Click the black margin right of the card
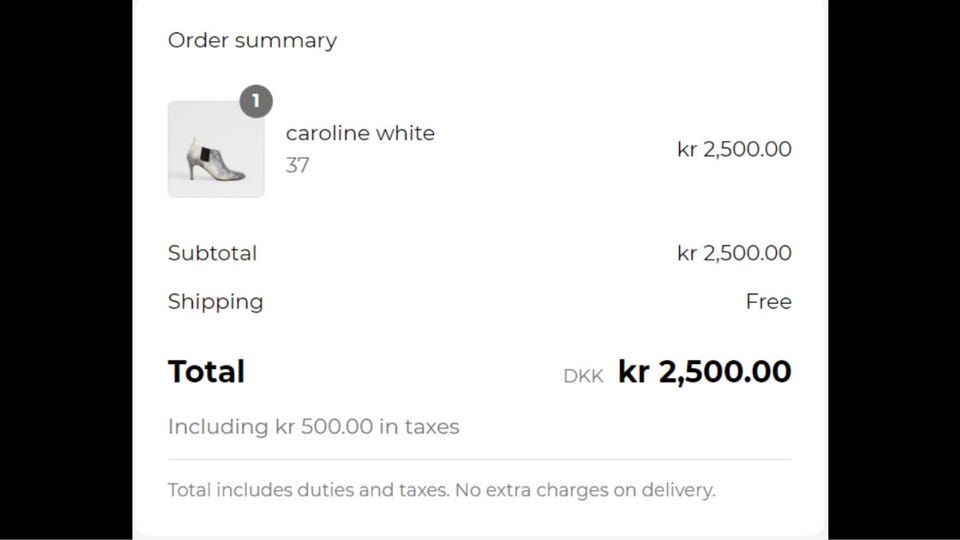The height and width of the screenshot is (540, 960). (x=893, y=270)
